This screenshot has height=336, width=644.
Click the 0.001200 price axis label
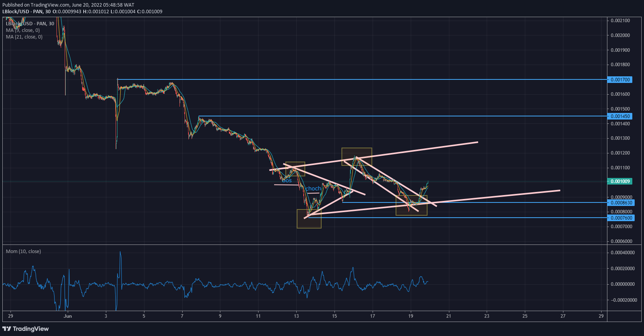pos(620,153)
